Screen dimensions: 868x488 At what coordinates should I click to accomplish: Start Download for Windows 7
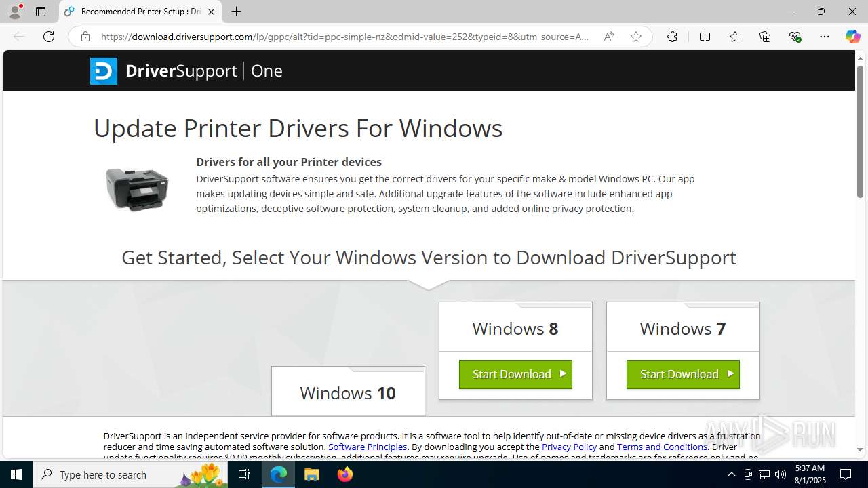683,374
